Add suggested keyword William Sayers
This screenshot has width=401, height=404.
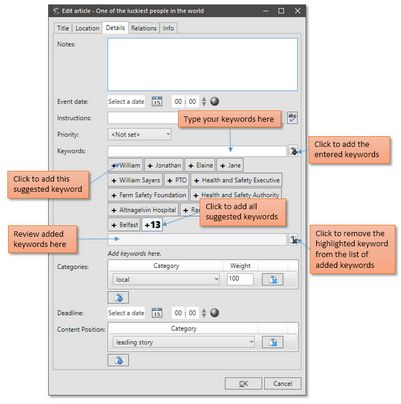[x=135, y=180]
